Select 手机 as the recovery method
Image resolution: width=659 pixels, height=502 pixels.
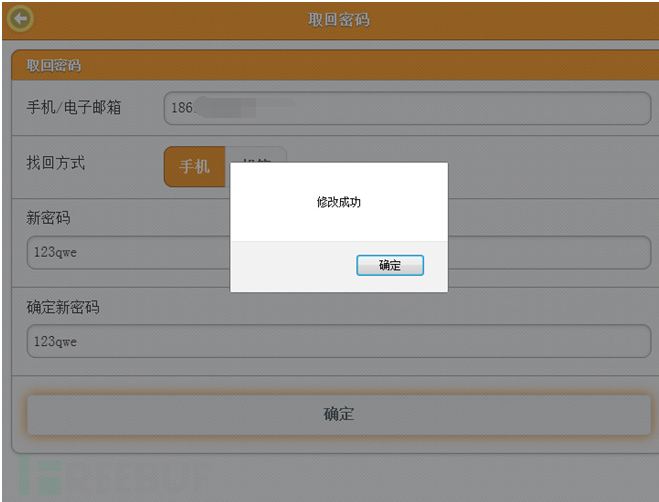[x=194, y=166]
